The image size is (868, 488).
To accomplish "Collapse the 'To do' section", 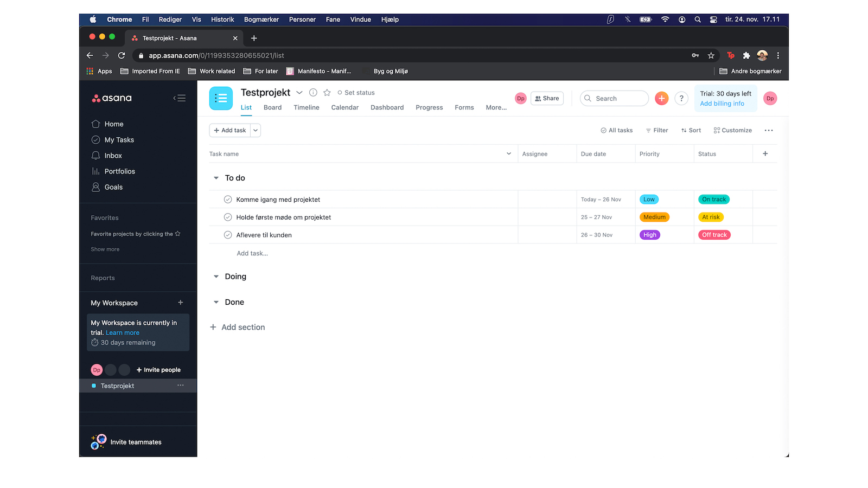I will [215, 177].
